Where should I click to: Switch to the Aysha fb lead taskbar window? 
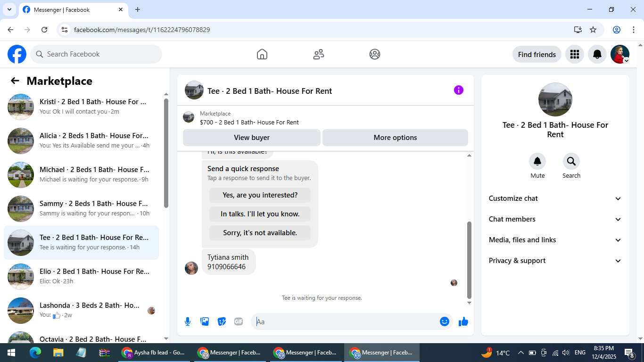coord(154,353)
